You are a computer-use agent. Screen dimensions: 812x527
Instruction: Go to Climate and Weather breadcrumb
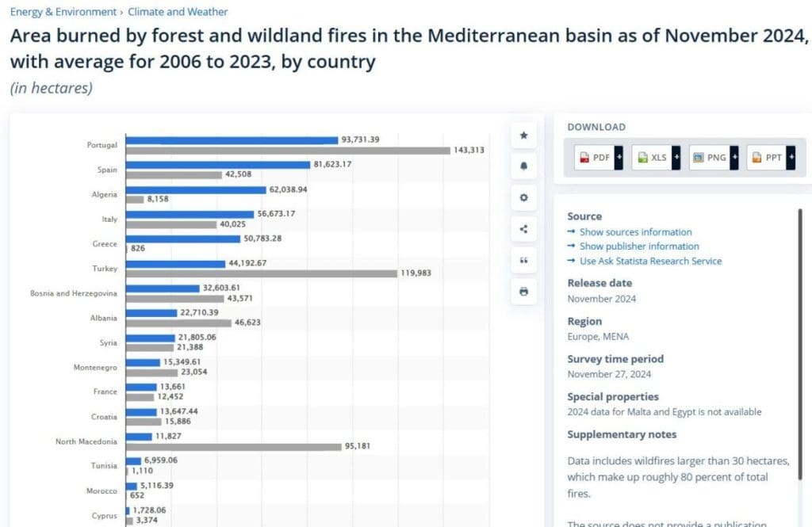[x=178, y=12]
